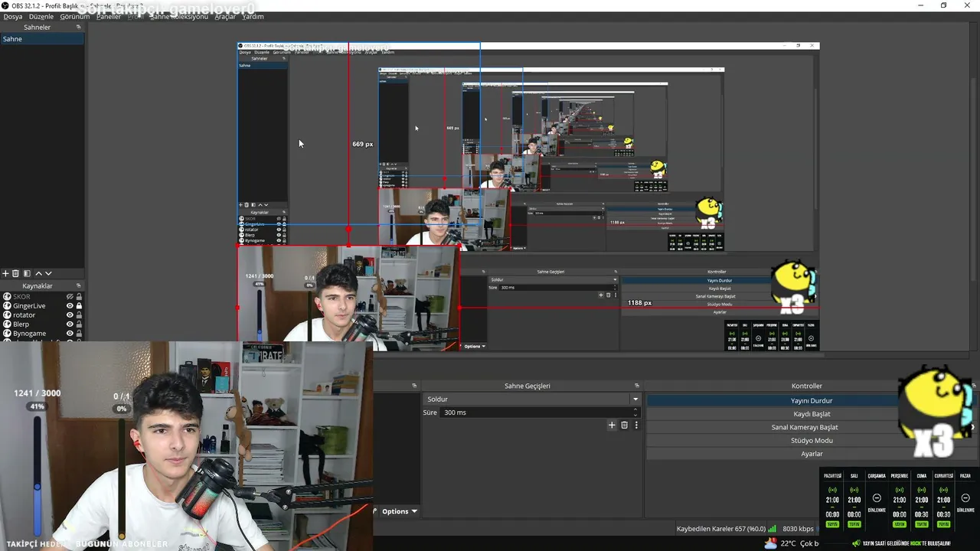Hide the Blerp source
The width and height of the screenshot is (980, 551).
[70, 324]
